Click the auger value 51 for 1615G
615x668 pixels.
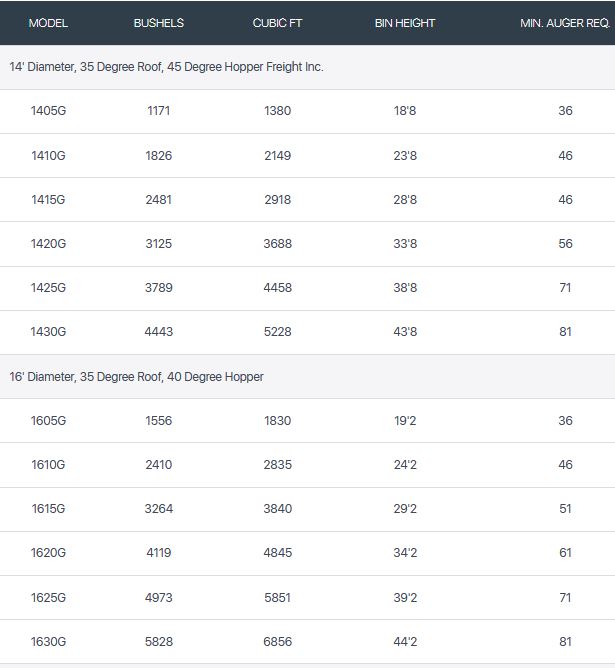pos(565,509)
